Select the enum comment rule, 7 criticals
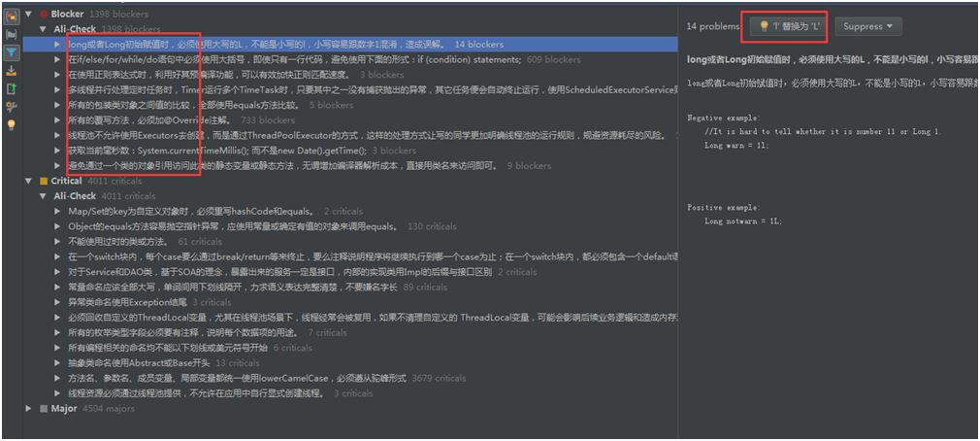The width and height of the screenshot is (980, 441). click(x=350, y=333)
